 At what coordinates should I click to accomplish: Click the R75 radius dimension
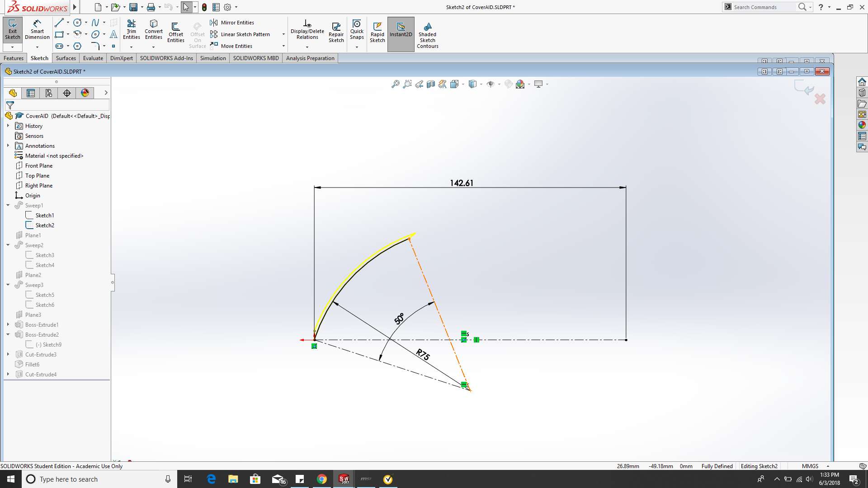(423, 355)
